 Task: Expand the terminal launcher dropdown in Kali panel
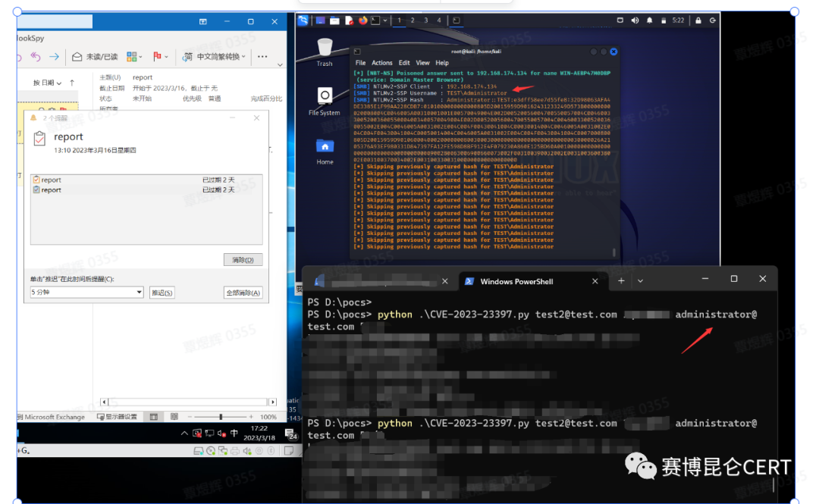(x=385, y=20)
